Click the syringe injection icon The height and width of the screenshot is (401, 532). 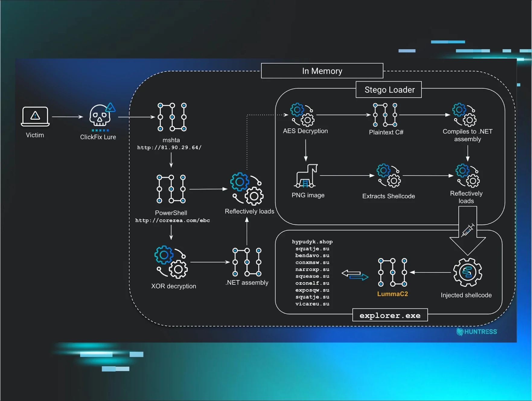(467, 230)
